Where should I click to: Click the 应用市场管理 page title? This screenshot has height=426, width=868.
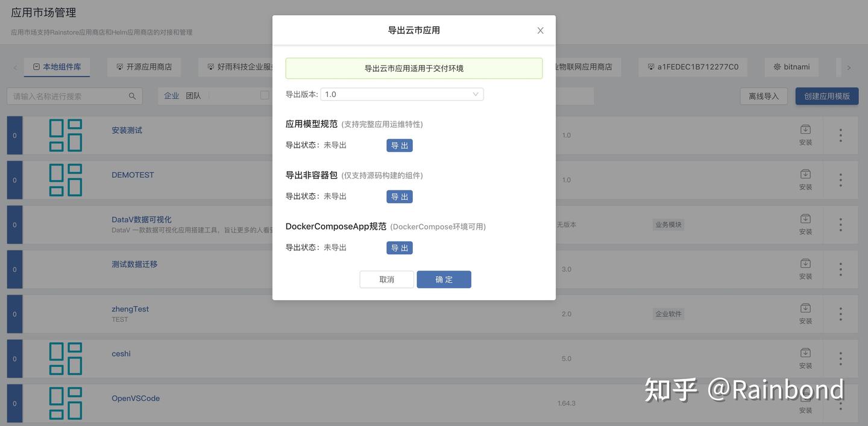coord(43,12)
